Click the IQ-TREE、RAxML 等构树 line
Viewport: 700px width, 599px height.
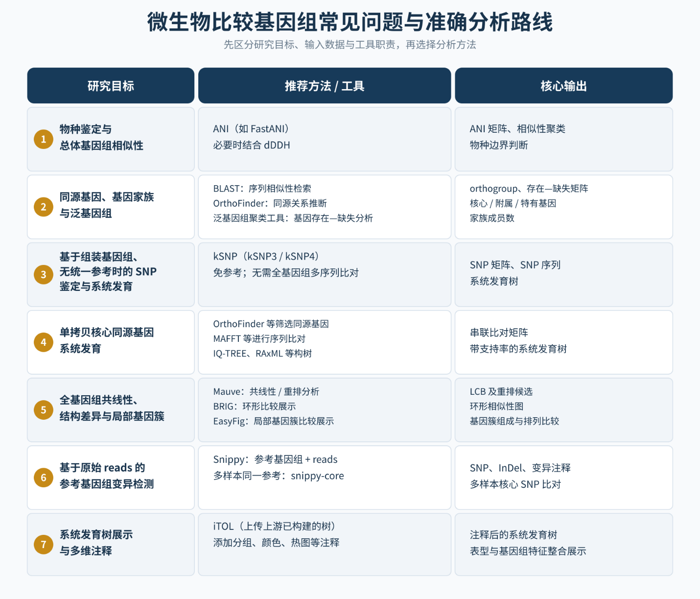tap(262, 353)
